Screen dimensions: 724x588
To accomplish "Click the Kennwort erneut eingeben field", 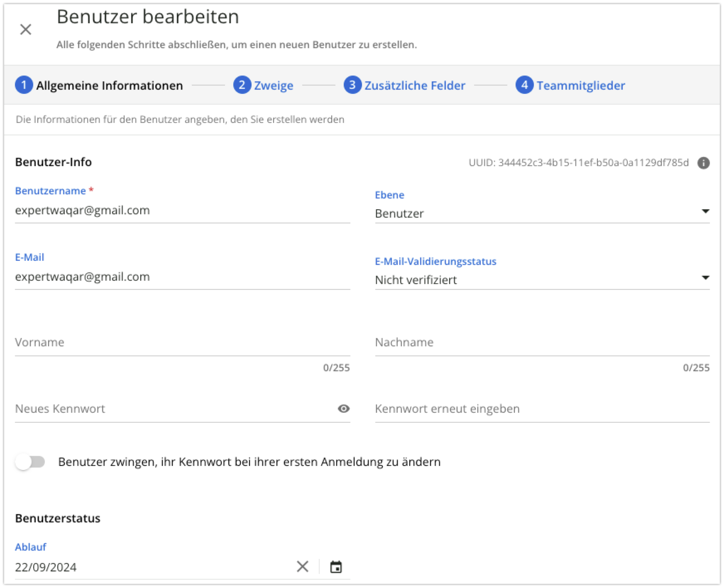I will [x=542, y=409].
